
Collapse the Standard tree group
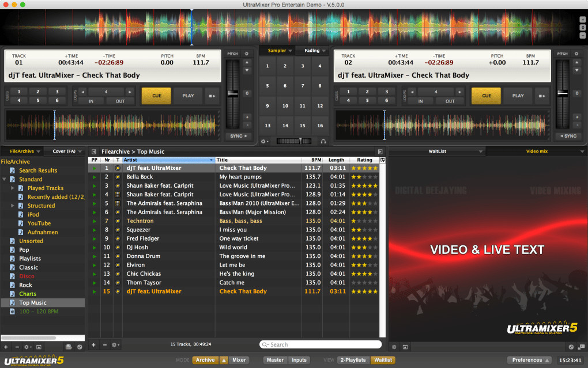(5, 179)
